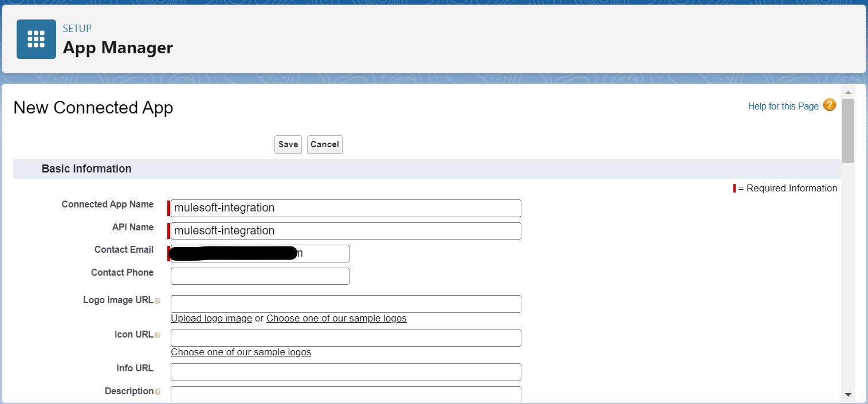Click the Basic Information section header

(427, 169)
